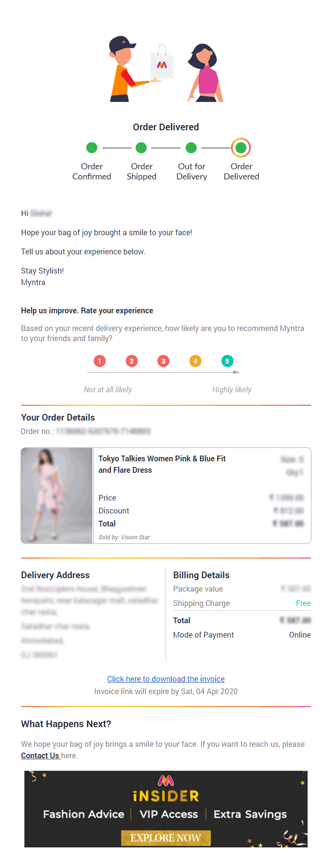Image resolution: width=332 pixels, height=868 pixels.
Task: Click the Out for Delivery status dot
Action: coord(191,148)
